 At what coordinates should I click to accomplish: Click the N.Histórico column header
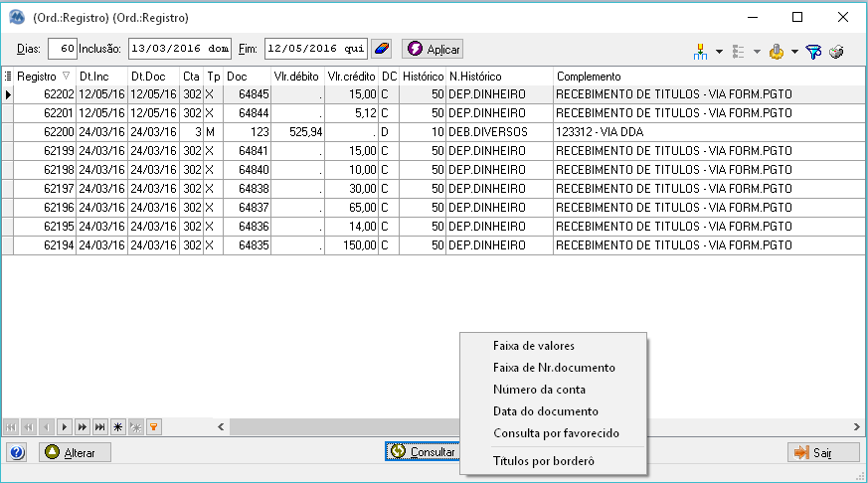[499, 77]
